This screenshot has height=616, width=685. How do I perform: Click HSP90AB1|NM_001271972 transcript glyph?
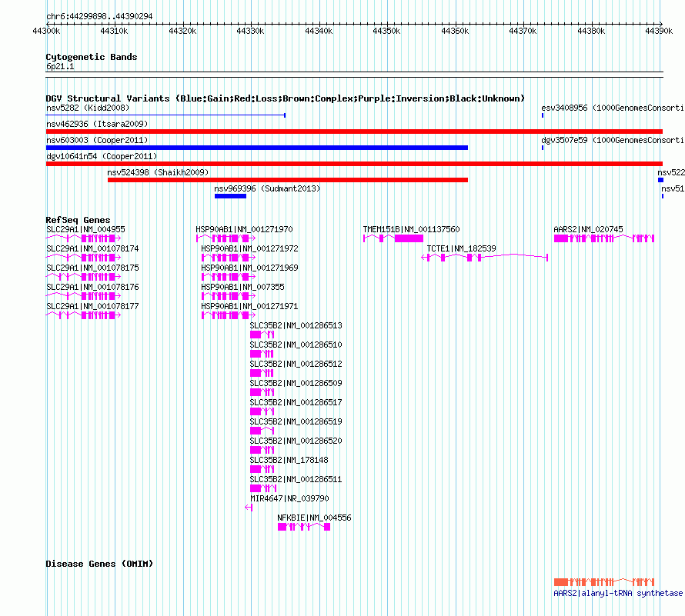(x=229, y=258)
